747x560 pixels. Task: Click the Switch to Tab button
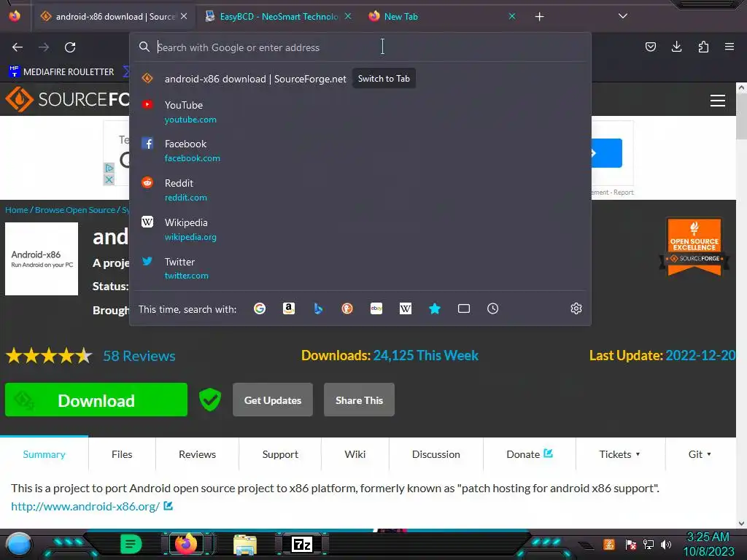[384, 79]
